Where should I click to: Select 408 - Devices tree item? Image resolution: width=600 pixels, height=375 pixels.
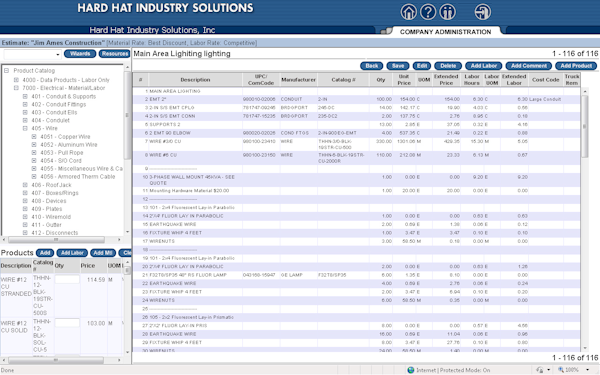pyautogui.click(x=49, y=201)
